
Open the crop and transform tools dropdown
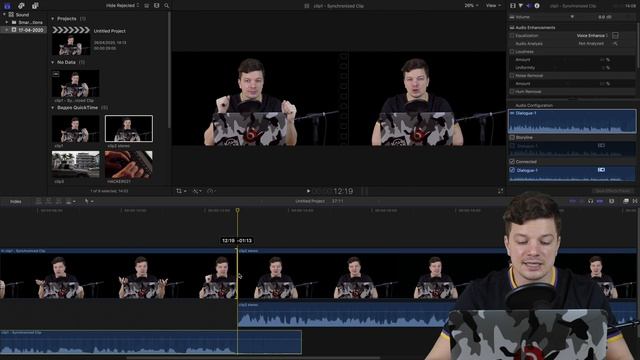click(x=181, y=191)
